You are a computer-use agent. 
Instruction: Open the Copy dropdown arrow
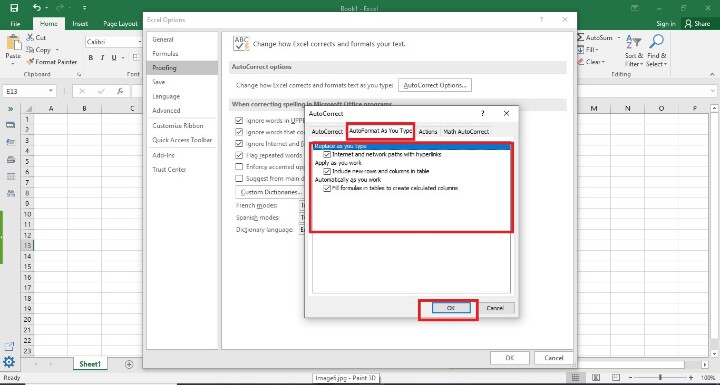coord(57,50)
